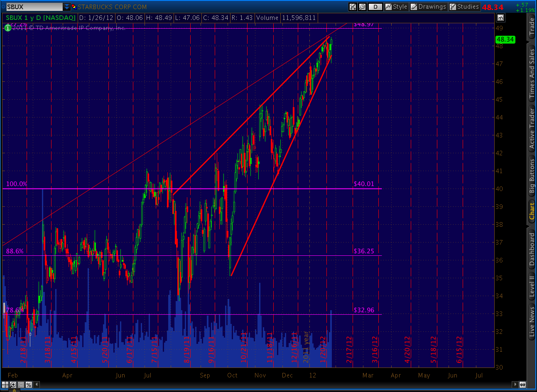Open the Studies menu
The image size is (537, 392).
(464, 7)
